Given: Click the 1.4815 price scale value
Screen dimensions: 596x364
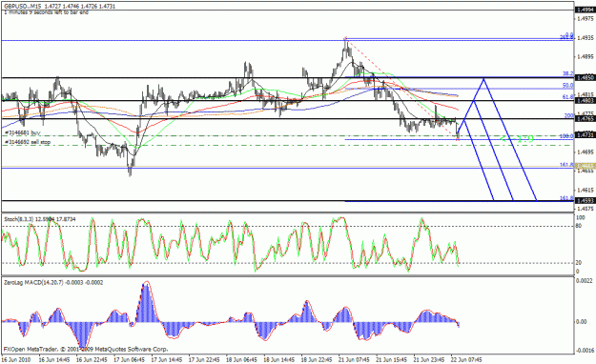Looking at the screenshot, I should pos(585,94).
